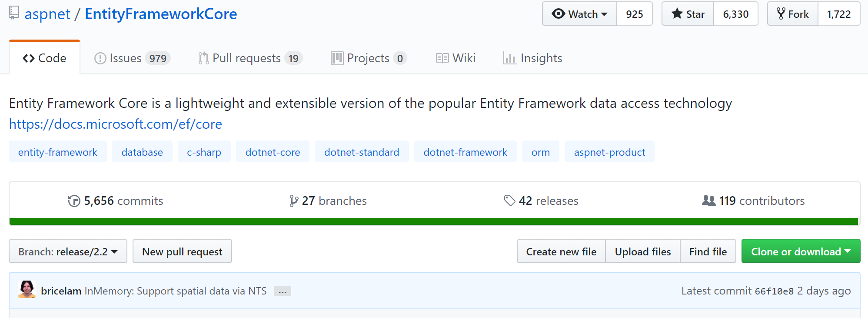The width and height of the screenshot is (868, 318).
Task: Click the contributors people icon
Action: click(709, 201)
